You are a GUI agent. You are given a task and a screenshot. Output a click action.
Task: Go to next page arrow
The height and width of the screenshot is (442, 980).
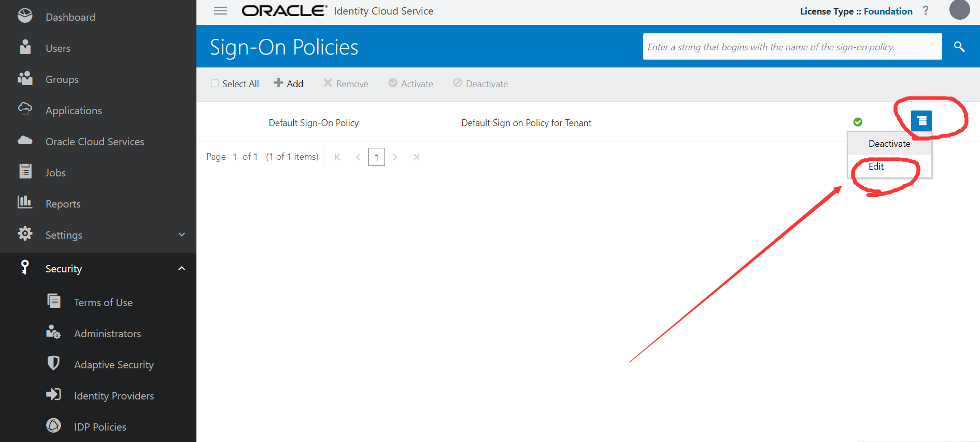395,157
